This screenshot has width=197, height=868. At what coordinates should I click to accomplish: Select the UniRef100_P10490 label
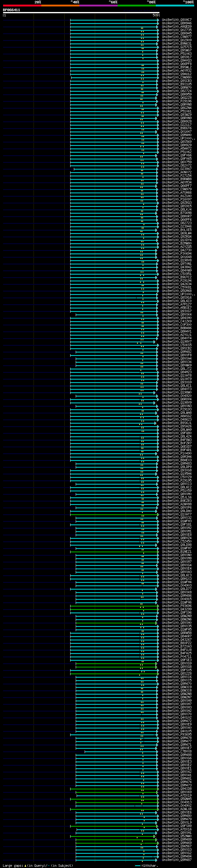tap(176, 454)
